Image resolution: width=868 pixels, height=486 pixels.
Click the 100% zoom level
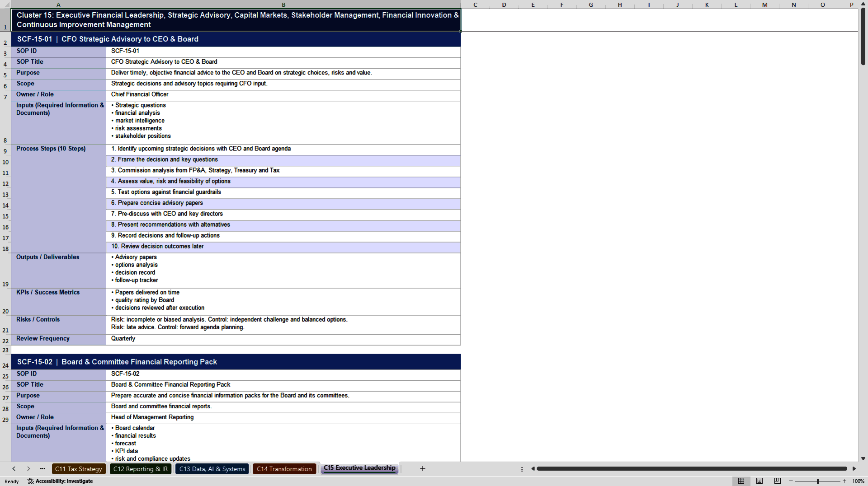click(x=858, y=481)
